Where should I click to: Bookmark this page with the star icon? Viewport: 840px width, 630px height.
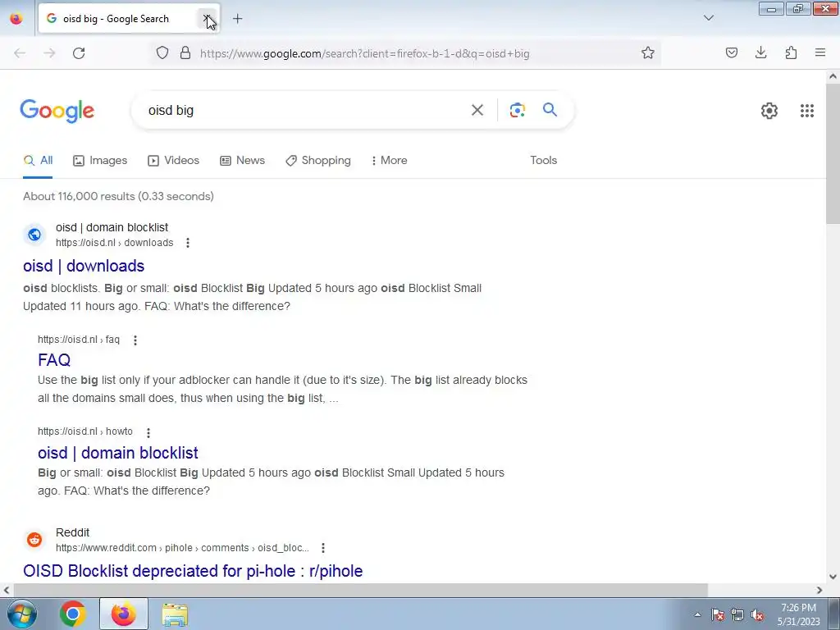[648, 53]
